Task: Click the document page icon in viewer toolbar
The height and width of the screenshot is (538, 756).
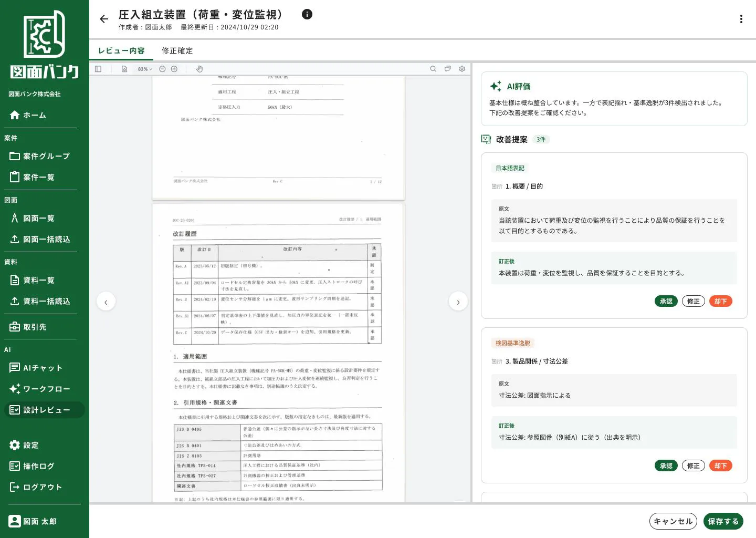Action: 124,69
